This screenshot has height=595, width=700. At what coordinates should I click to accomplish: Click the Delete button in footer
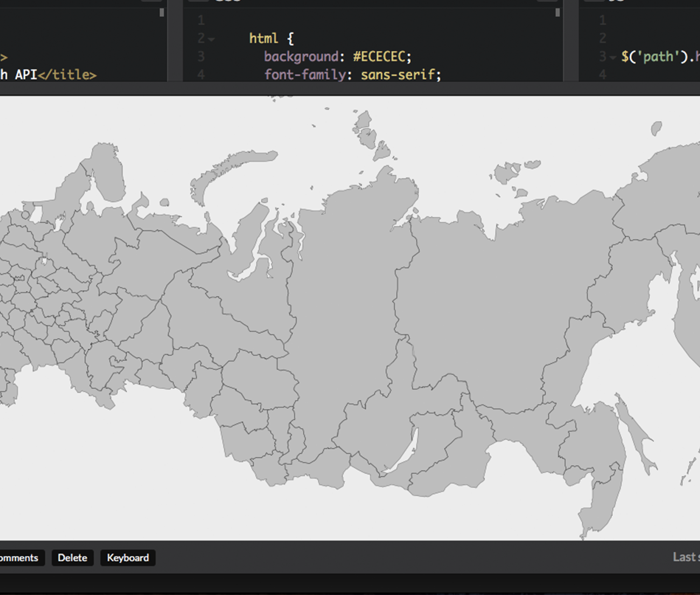pos(72,558)
